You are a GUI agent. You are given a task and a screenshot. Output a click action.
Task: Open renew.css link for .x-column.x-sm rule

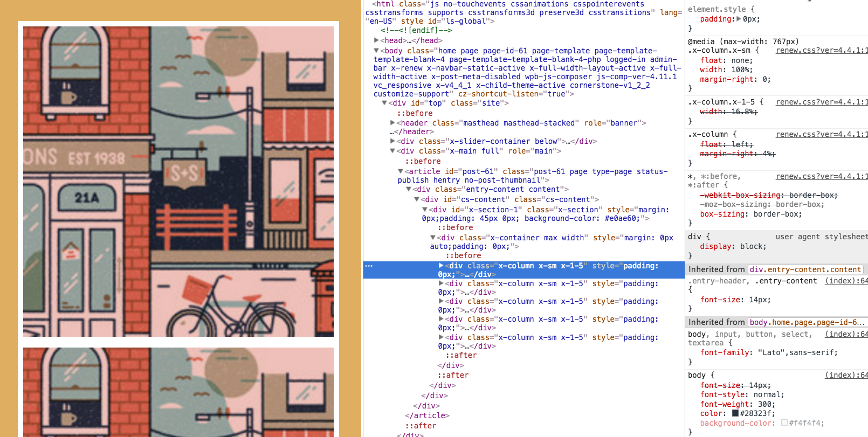(x=822, y=50)
